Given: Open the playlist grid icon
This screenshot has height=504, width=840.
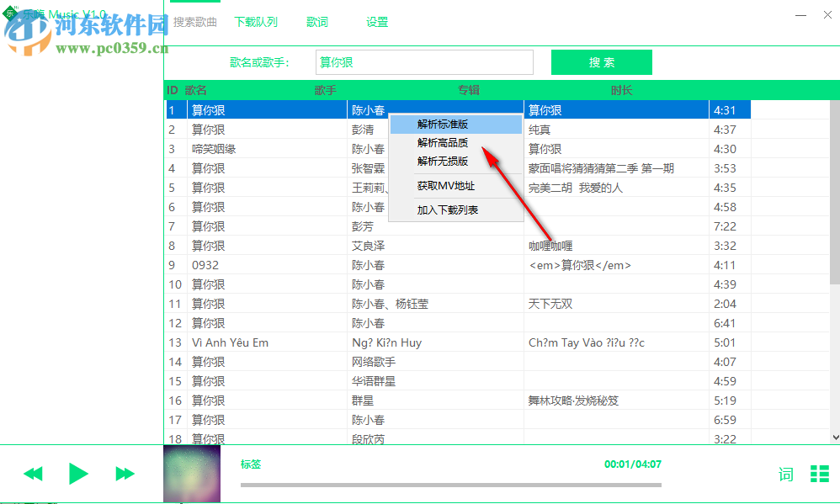Looking at the screenshot, I should pos(820,474).
